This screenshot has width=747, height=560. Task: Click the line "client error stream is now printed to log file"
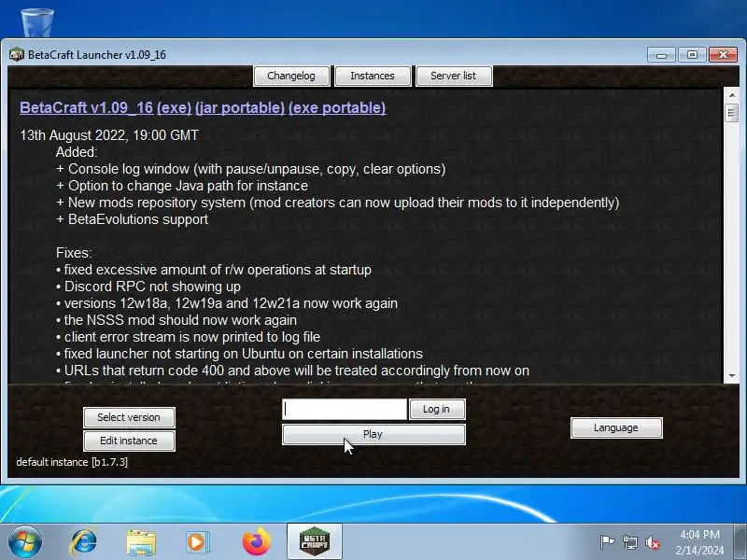point(189,337)
